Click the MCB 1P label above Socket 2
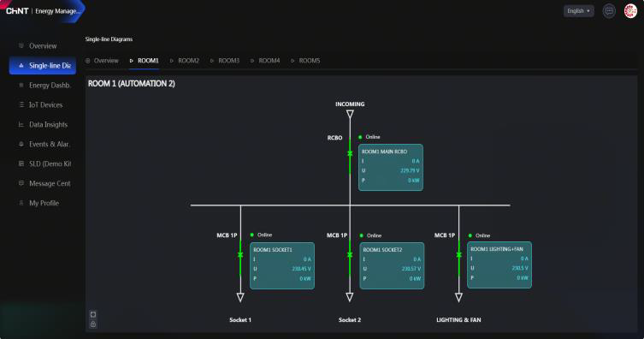644x339 pixels. (x=337, y=235)
